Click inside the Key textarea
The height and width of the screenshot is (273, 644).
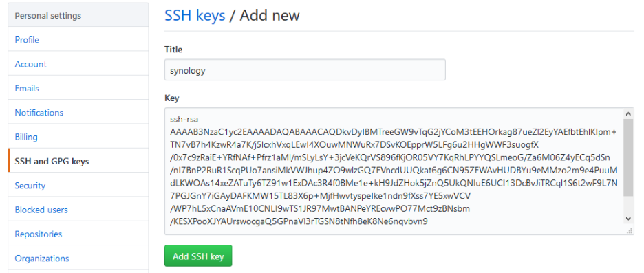394,171
